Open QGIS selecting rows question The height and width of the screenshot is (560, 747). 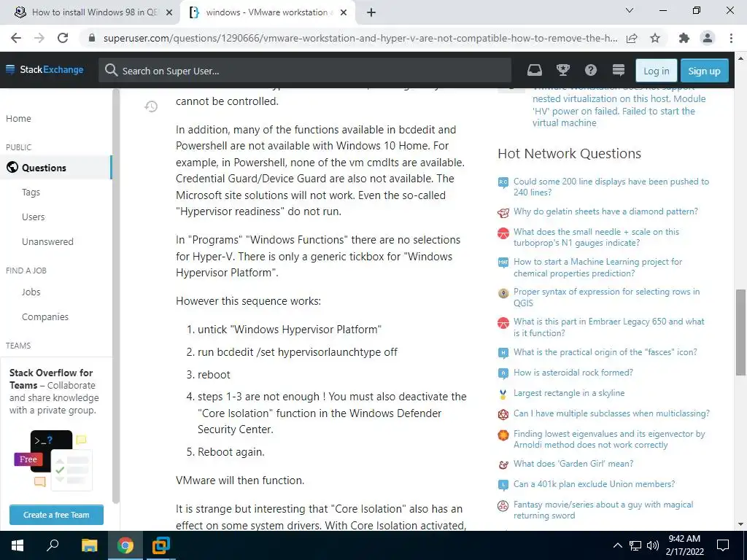point(606,297)
